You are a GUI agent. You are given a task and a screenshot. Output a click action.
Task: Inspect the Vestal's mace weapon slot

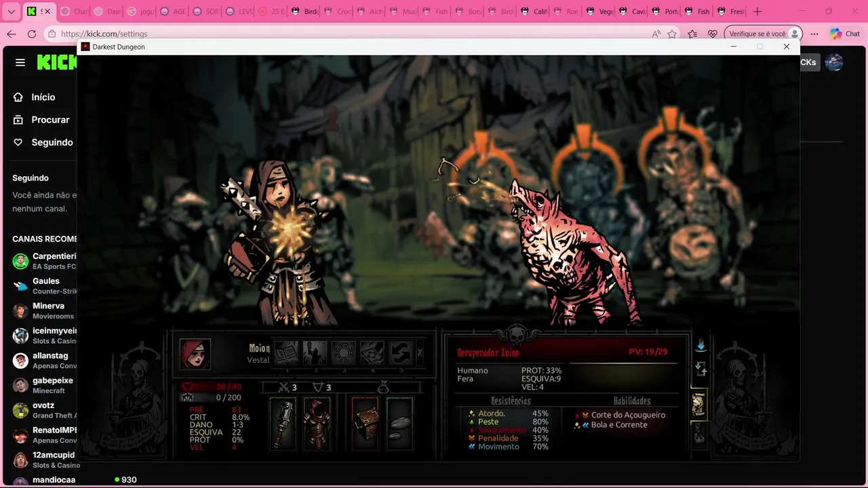coord(283,424)
